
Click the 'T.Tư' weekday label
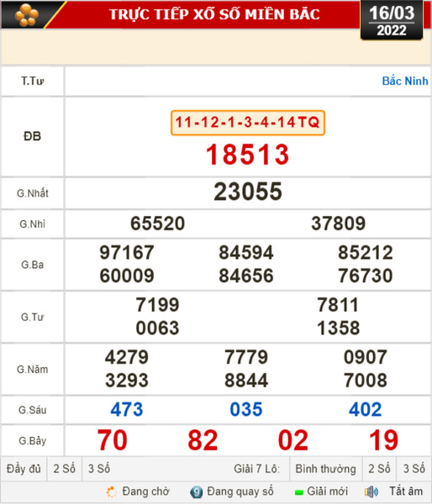click(x=33, y=81)
